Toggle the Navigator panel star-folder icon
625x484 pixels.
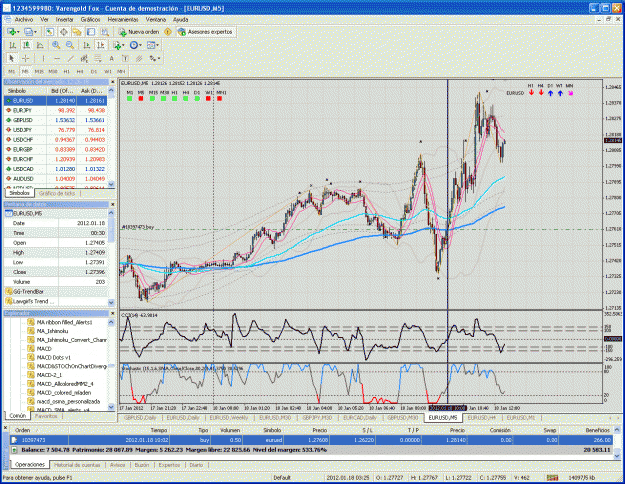coord(77,32)
